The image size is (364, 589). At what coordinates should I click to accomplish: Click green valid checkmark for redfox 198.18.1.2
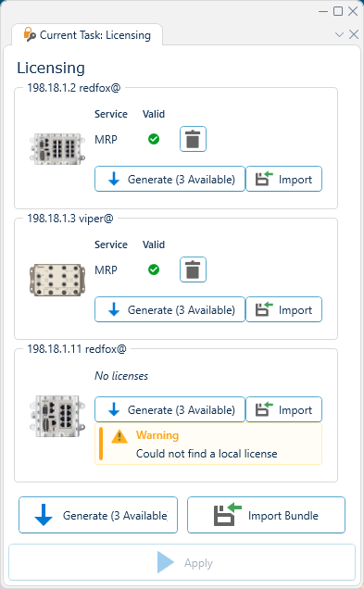point(154,139)
